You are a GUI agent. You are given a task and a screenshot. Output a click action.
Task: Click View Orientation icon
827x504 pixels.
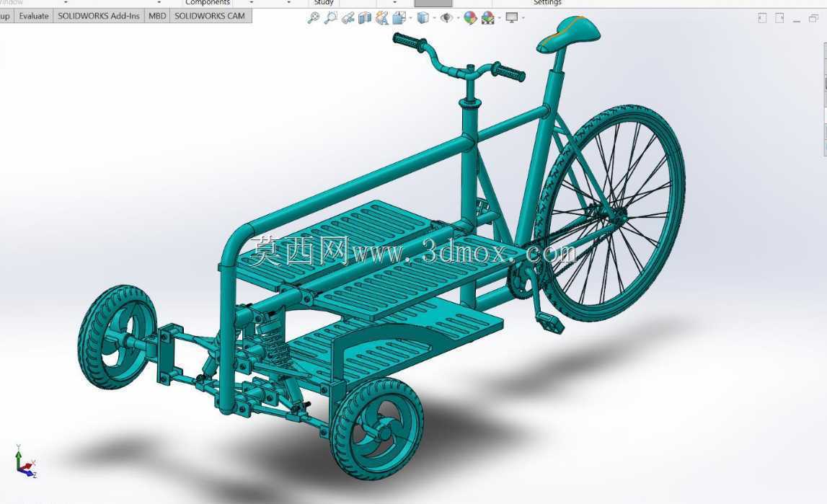tap(399, 19)
